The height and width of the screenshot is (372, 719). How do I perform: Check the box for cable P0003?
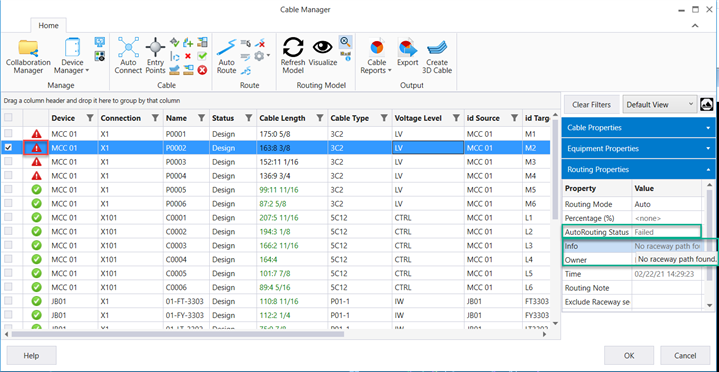(x=8, y=161)
